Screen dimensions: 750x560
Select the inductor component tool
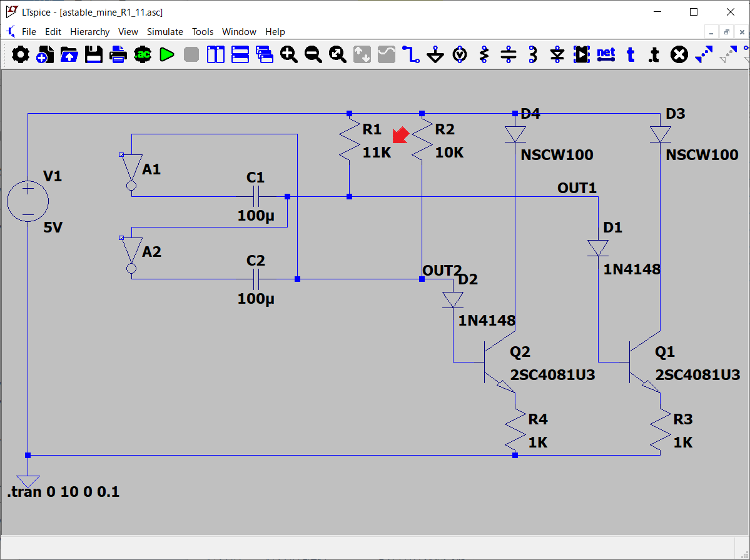point(533,55)
